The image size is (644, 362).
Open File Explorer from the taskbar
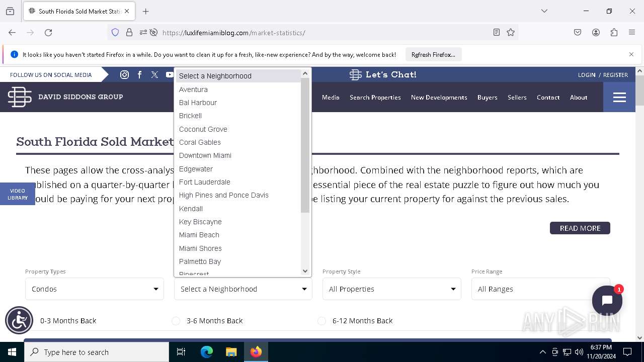231,352
